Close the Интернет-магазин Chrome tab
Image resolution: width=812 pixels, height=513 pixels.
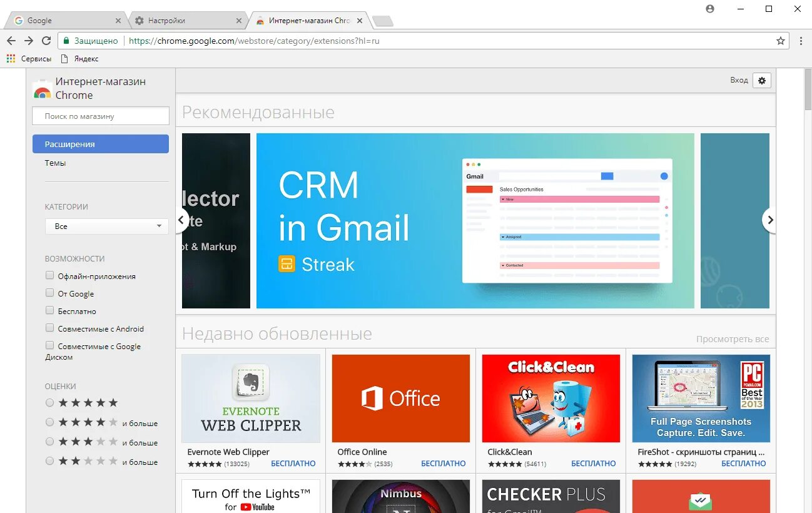[x=359, y=21]
